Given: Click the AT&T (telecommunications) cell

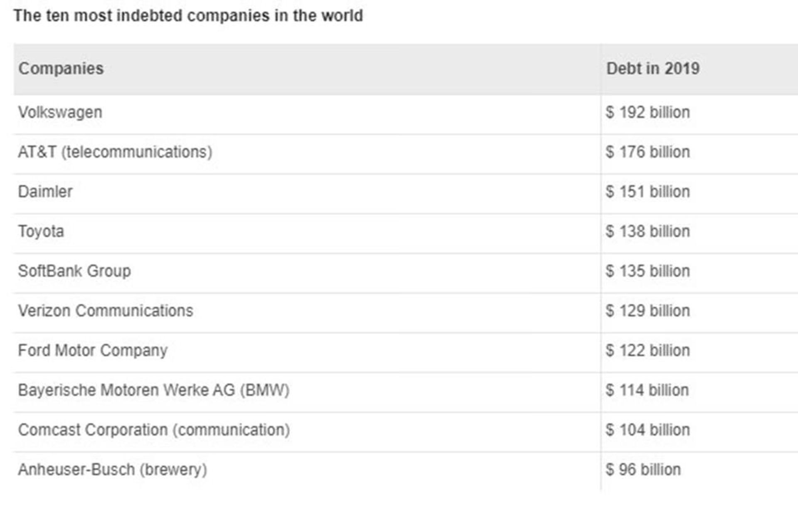Looking at the screenshot, I should coord(115,152).
